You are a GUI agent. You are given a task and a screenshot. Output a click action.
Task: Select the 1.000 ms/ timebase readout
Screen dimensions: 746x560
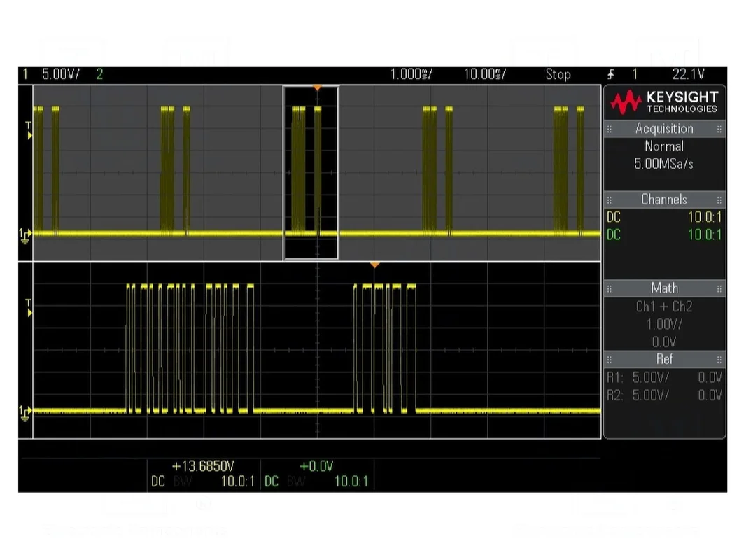tap(411, 74)
